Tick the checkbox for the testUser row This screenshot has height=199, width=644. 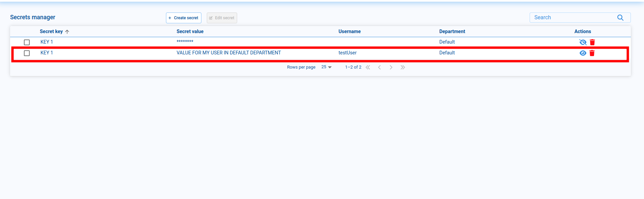[27, 53]
